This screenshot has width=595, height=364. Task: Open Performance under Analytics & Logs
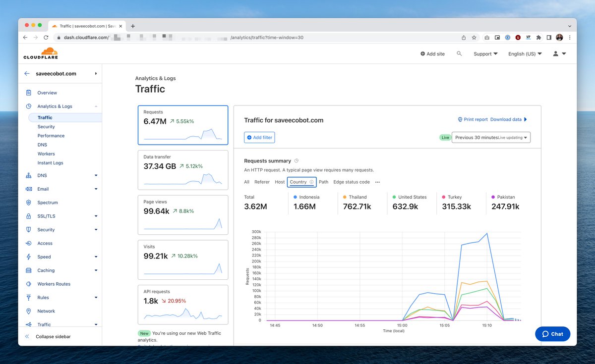[x=51, y=136]
